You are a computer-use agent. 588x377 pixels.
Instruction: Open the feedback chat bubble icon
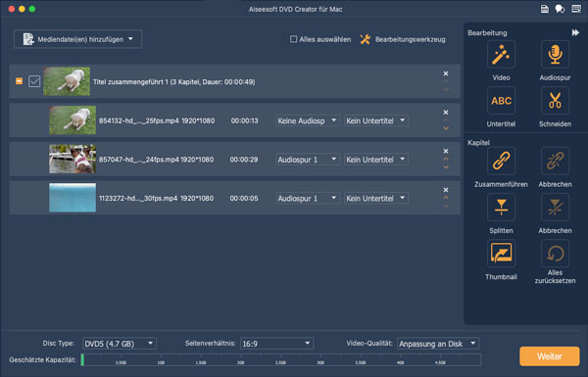560,9
